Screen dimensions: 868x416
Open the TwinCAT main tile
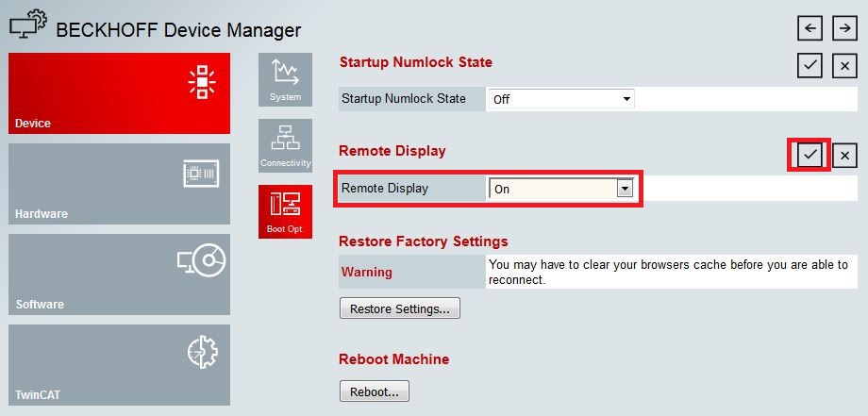click(x=119, y=365)
